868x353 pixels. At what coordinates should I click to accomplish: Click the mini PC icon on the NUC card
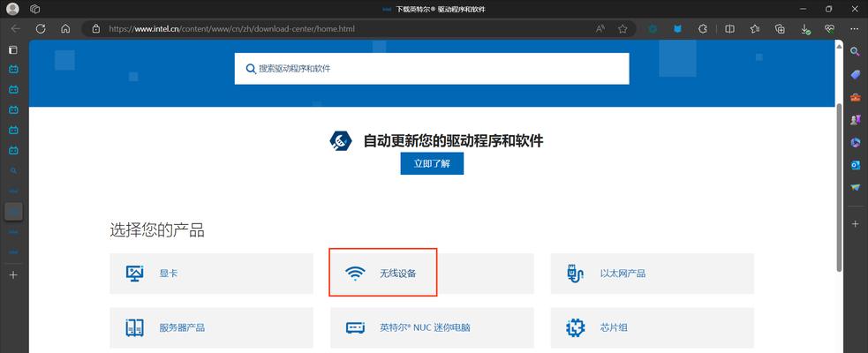[x=355, y=327]
